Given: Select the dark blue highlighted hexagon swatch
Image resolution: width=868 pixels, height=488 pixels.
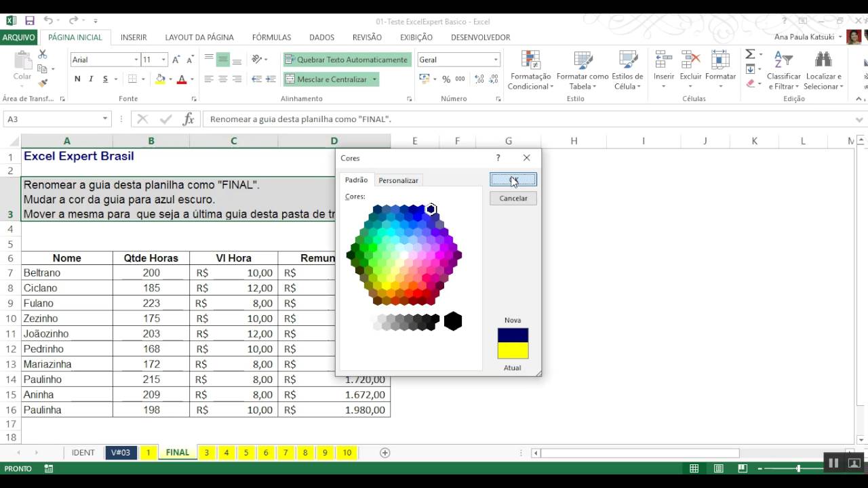Looking at the screenshot, I should 431,209.
